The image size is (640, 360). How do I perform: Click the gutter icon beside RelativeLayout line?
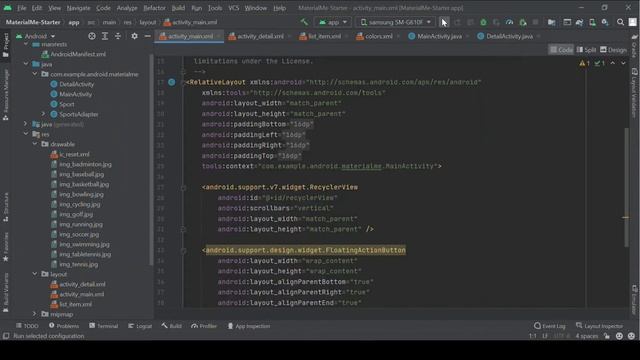point(172,82)
